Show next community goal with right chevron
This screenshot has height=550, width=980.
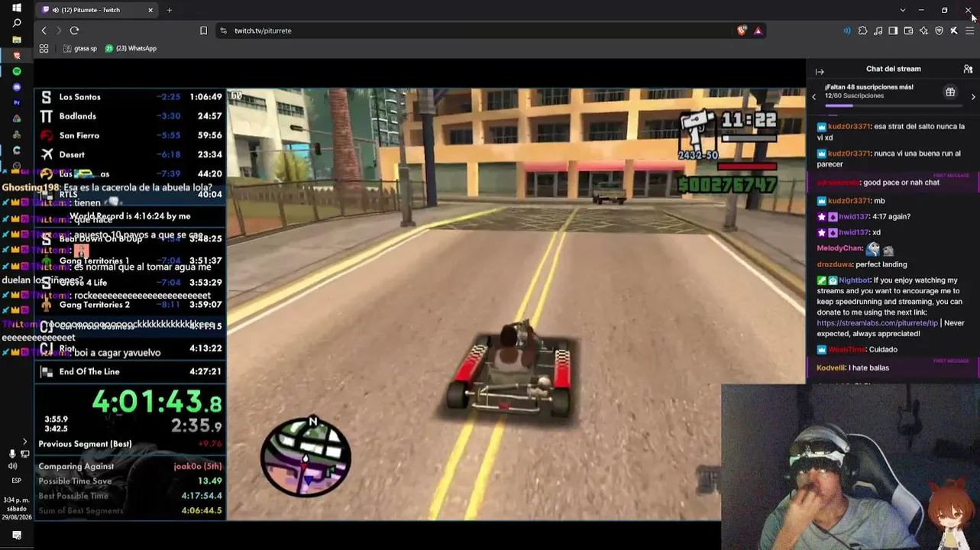pyautogui.click(x=973, y=96)
